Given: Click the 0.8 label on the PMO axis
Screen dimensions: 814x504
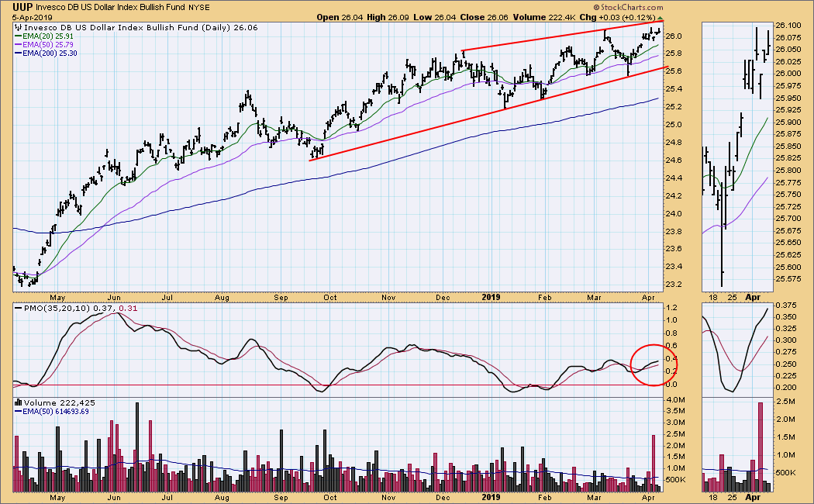Looking at the screenshot, I should (x=671, y=333).
